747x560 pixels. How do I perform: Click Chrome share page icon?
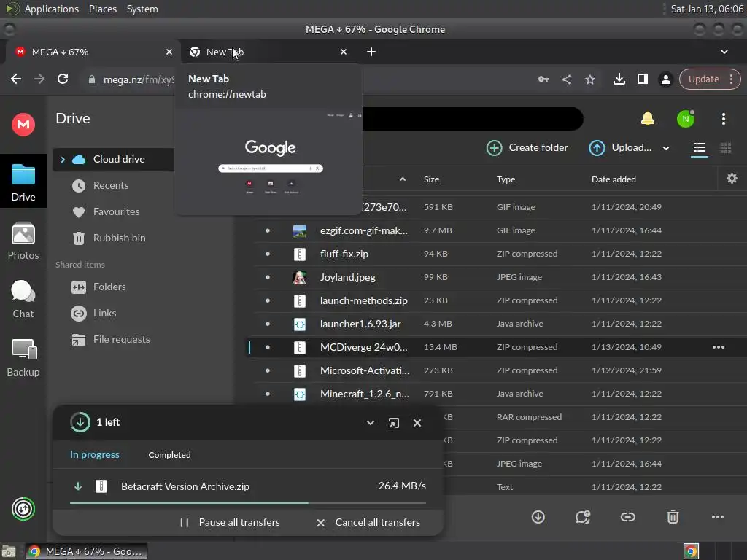pos(566,79)
